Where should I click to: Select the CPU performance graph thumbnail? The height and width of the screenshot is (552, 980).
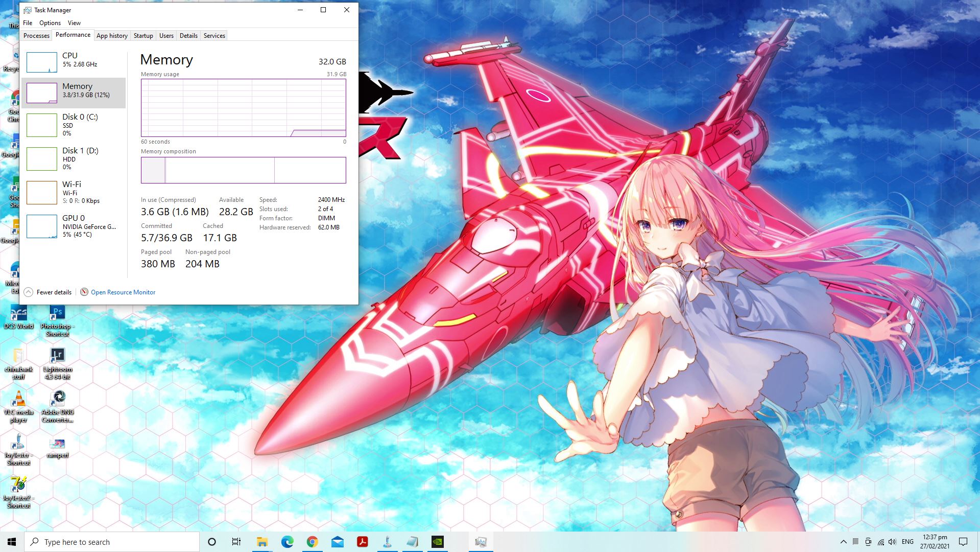(41, 62)
